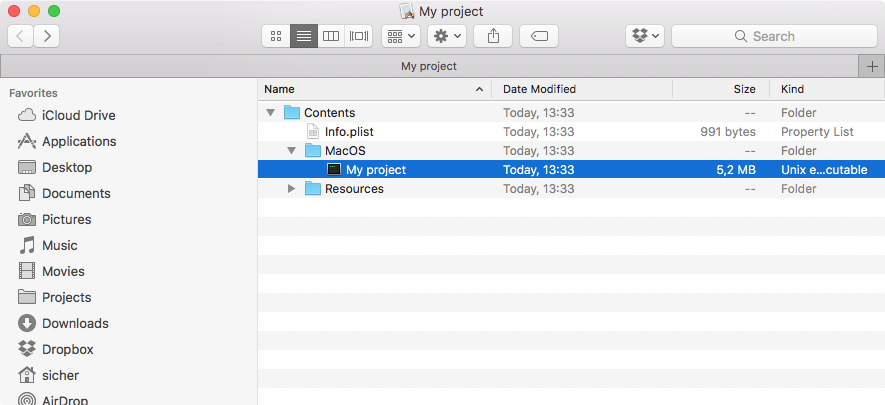This screenshot has width=885, height=405.
Task: Open Downloads from the sidebar
Action: pos(75,323)
